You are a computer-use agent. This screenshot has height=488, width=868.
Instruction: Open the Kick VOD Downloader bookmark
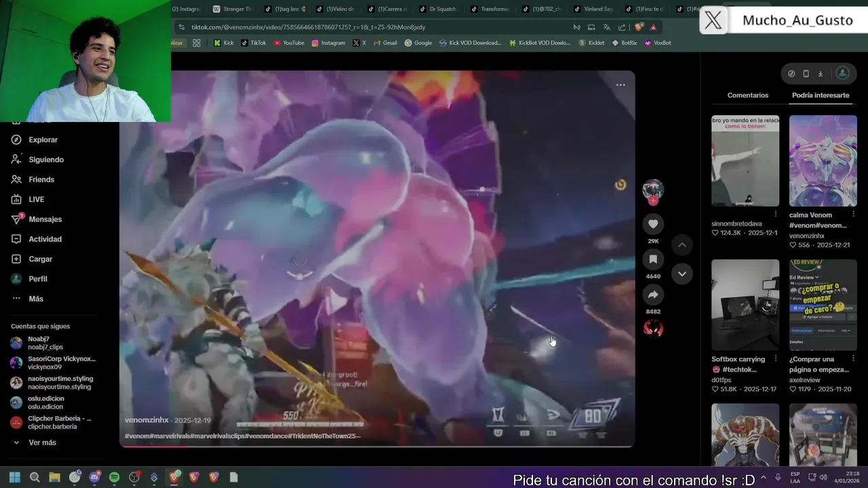click(471, 43)
